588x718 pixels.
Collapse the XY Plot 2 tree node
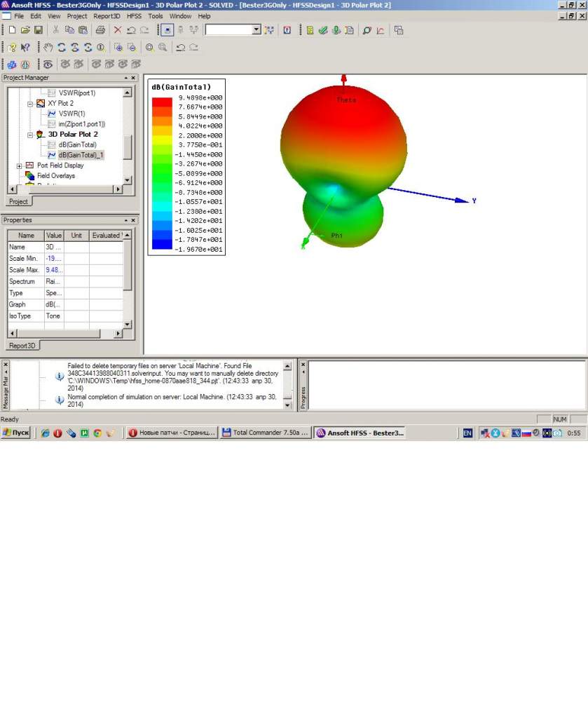[29, 104]
